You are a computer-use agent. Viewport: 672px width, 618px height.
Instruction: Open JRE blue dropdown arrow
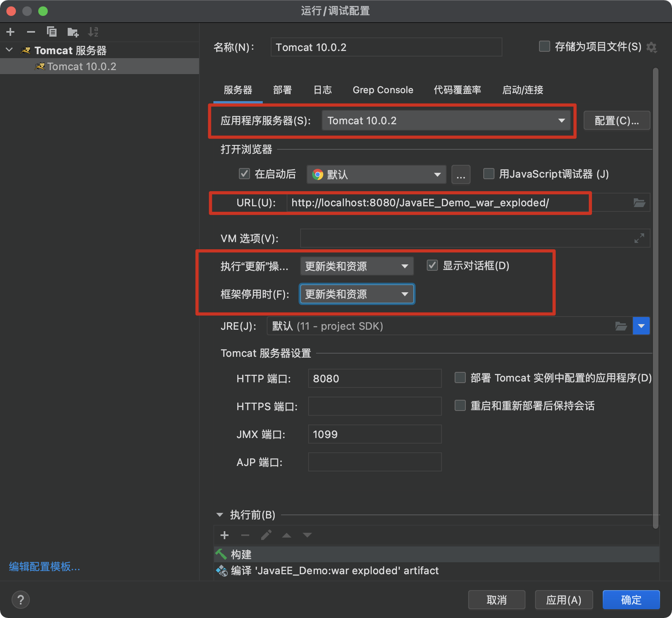click(x=641, y=326)
